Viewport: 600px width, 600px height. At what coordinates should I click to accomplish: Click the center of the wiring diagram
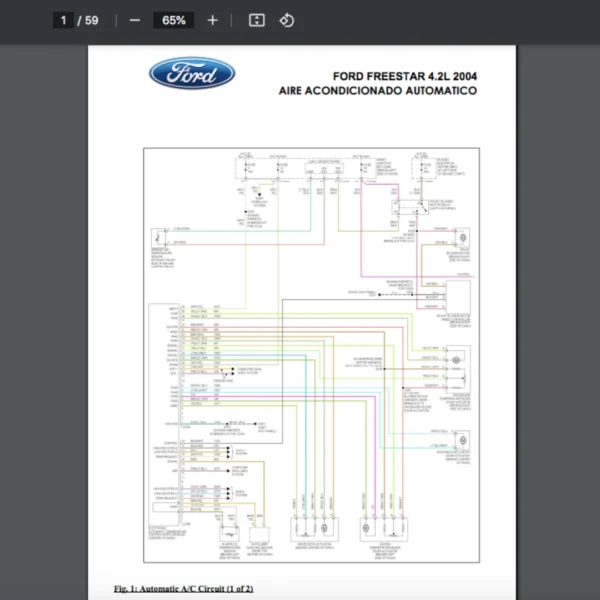click(309, 360)
